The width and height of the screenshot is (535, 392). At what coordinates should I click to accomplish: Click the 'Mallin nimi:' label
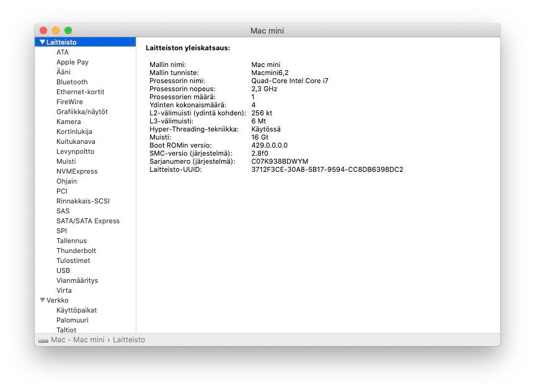click(x=167, y=65)
